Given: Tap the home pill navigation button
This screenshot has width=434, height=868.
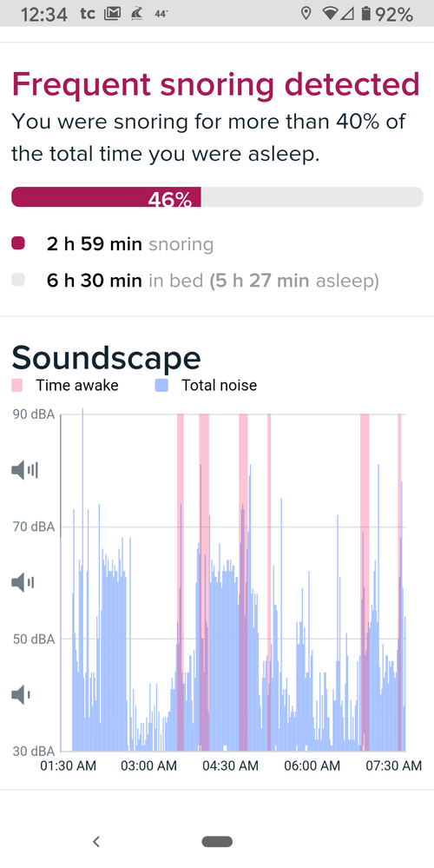Looking at the screenshot, I should point(217,841).
